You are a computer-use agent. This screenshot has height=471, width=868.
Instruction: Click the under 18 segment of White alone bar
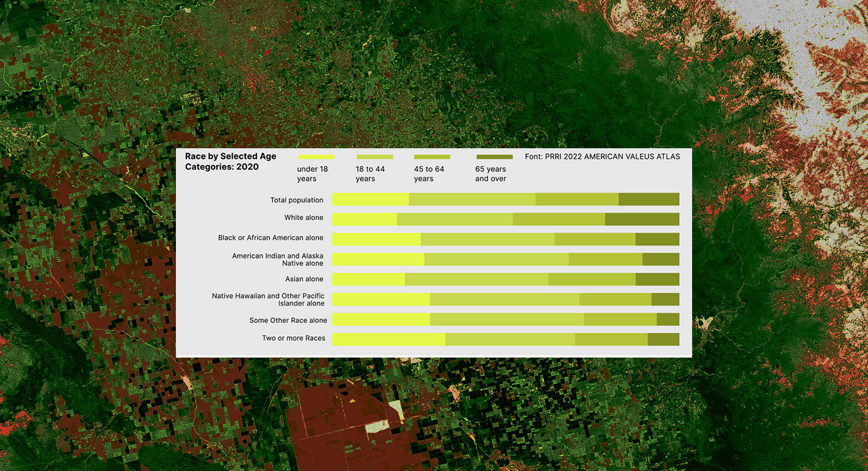tap(364, 219)
